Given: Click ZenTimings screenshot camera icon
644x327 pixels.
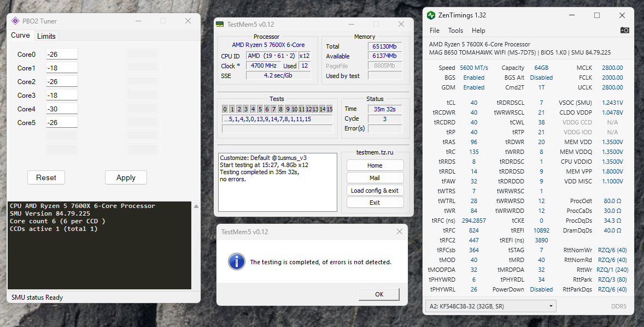Looking at the screenshot, I should pyautogui.click(x=624, y=30).
